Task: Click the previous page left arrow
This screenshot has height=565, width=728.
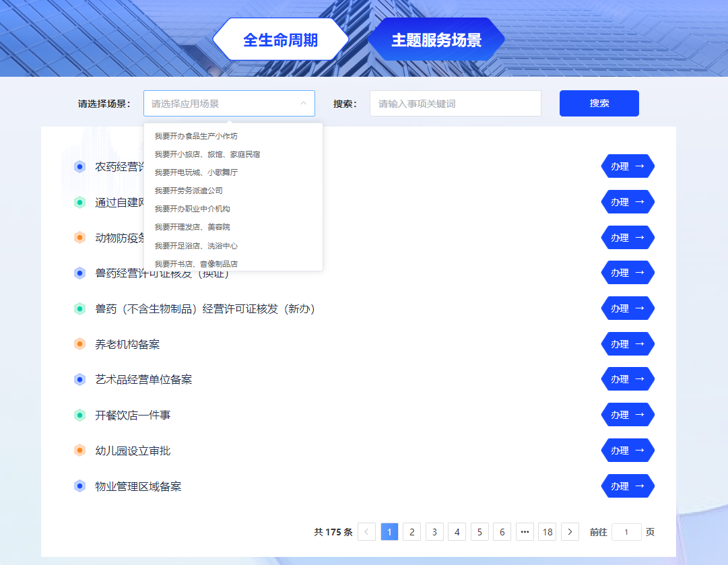Action: (367, 532)
